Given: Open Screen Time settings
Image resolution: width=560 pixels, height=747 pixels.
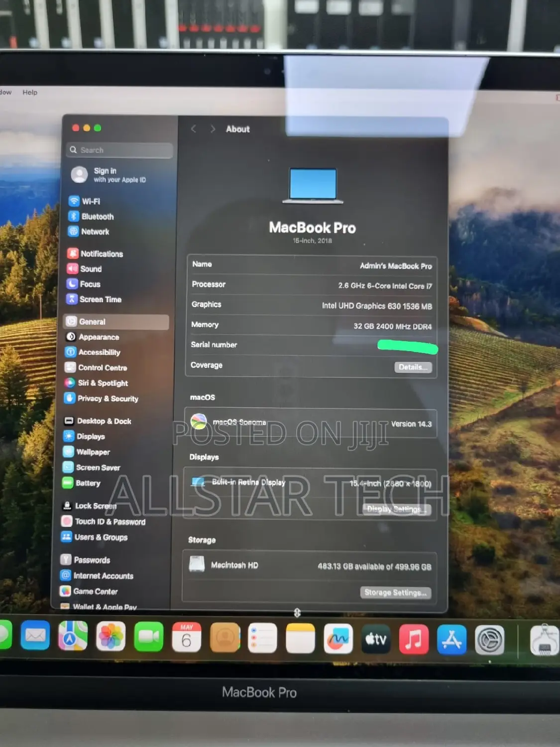Looking at the screenshot, I should tap(94, 299).
